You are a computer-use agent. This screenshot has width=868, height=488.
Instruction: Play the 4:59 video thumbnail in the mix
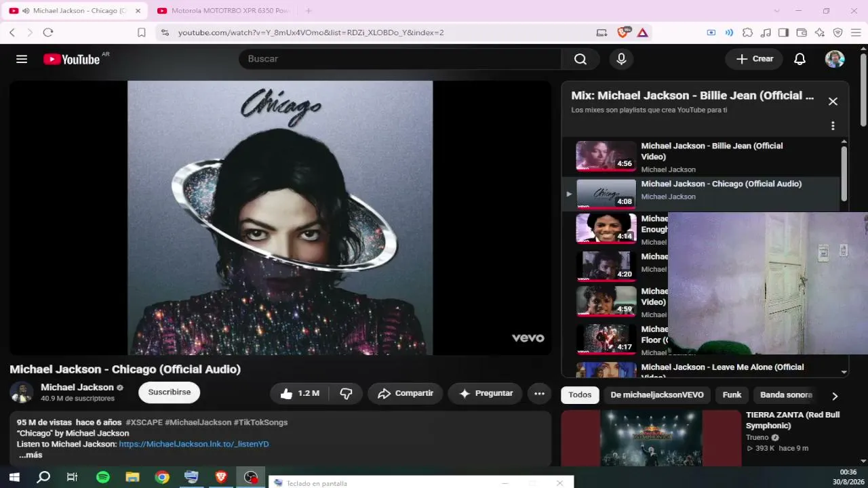pos(606,301)
